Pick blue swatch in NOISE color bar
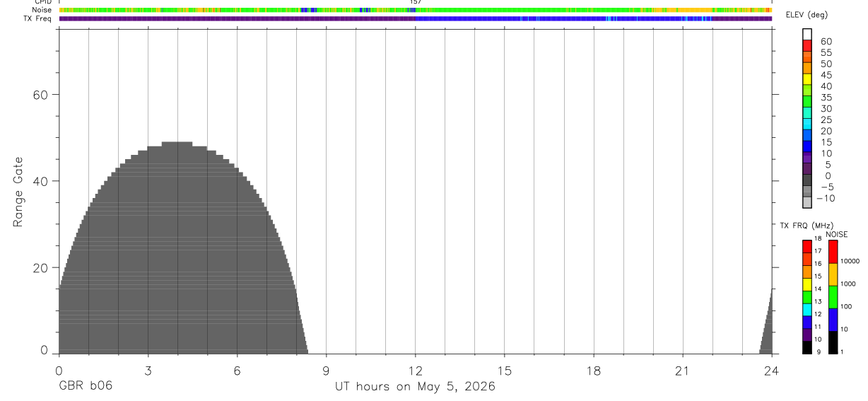The height and width of the screenshot is (401, 868). pyautogui.click(x=833, y=320)
